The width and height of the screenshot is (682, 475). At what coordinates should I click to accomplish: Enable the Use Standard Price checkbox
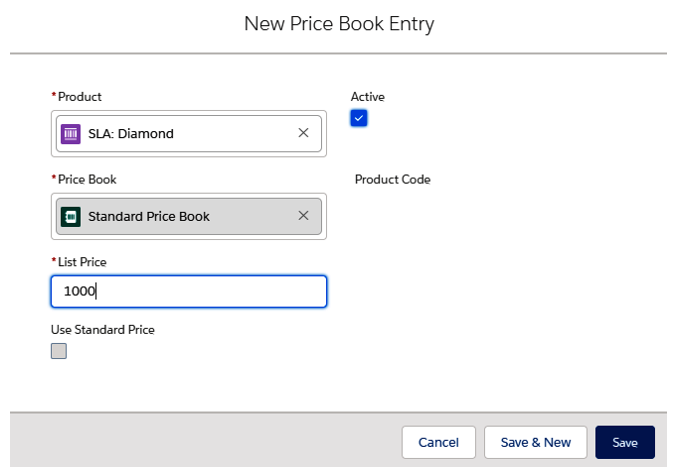pyautogui.click(x=59, y=351)
